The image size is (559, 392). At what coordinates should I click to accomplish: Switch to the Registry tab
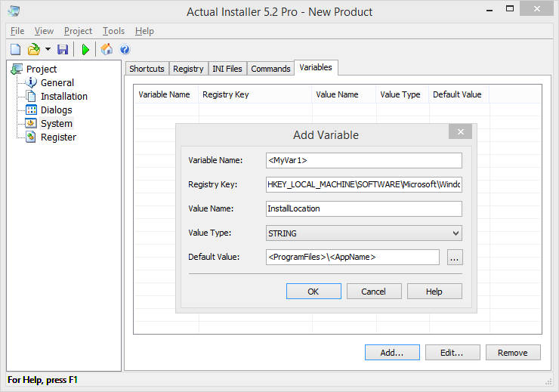coord(188,69)
